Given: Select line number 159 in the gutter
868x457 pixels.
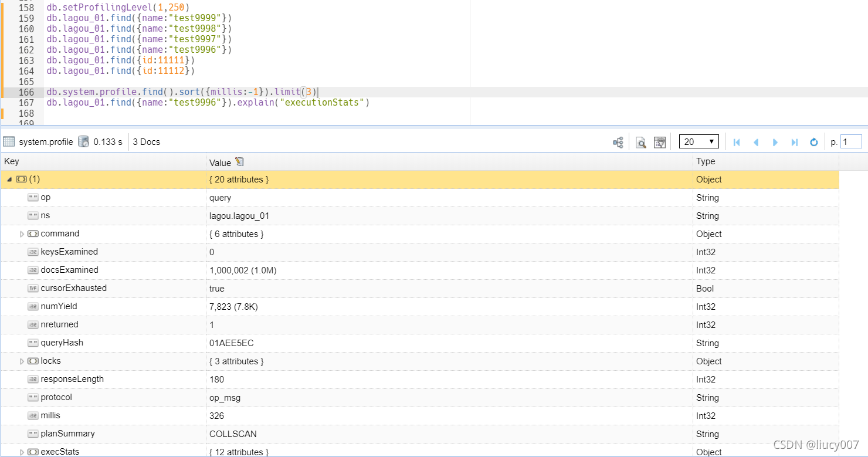Looking at the screenshot, I should (26, 18).
